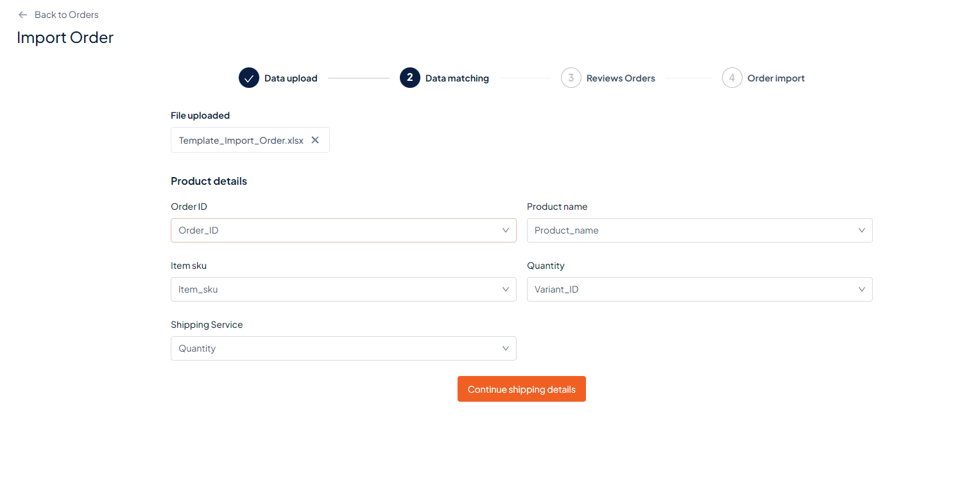Select the step 2 number circle

click(x=409, y=78)
